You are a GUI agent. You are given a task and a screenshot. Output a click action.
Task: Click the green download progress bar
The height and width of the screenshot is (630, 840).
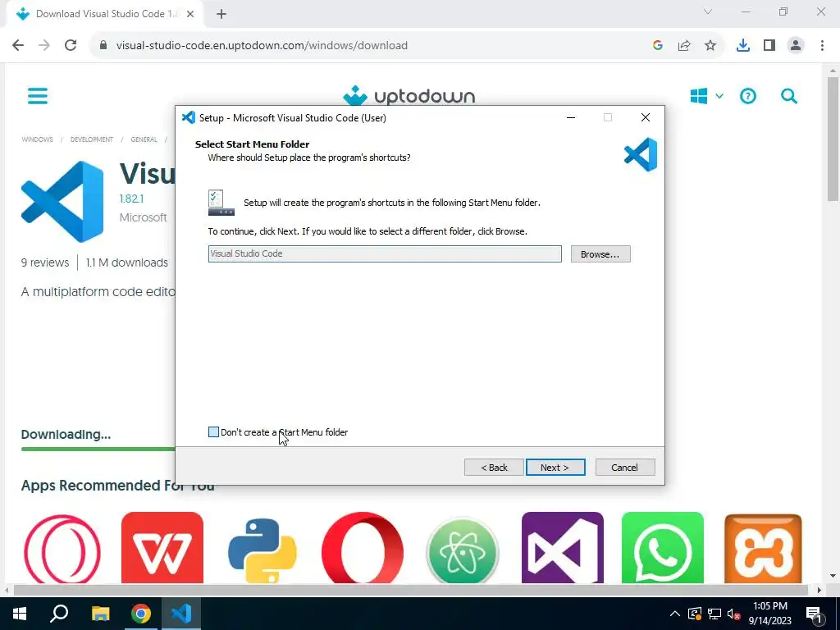click(x=98, y=449)
